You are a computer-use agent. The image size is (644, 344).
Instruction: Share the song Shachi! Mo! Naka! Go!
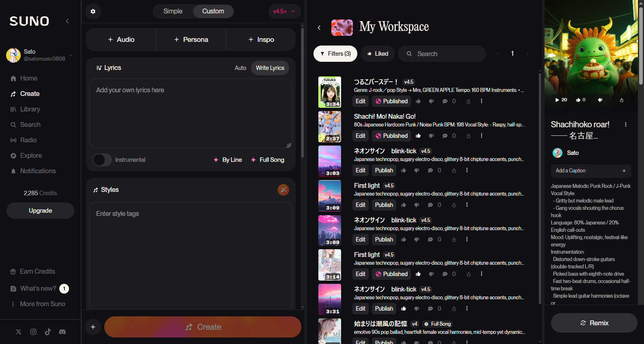[469, 136]
